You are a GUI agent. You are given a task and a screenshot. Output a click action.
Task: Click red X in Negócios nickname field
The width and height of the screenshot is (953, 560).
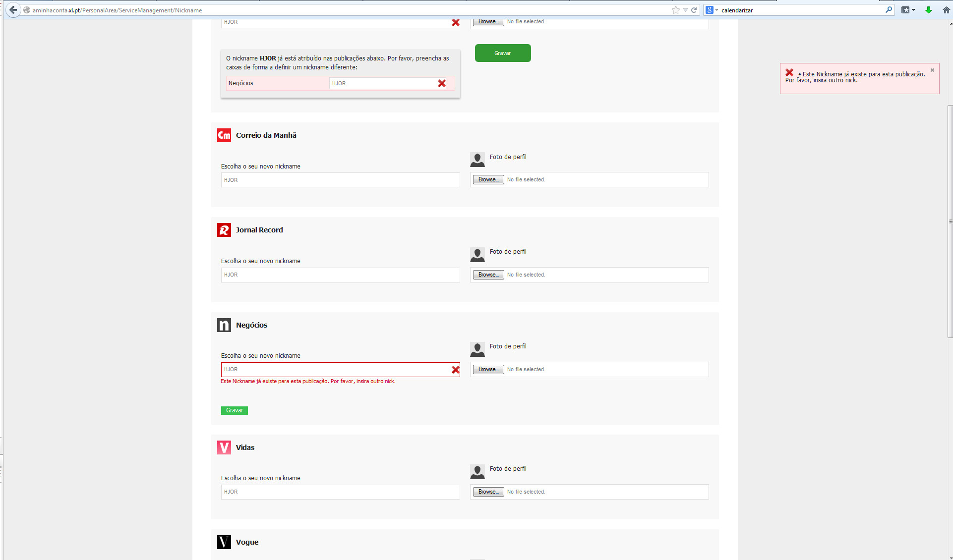(x=455, y=370)
